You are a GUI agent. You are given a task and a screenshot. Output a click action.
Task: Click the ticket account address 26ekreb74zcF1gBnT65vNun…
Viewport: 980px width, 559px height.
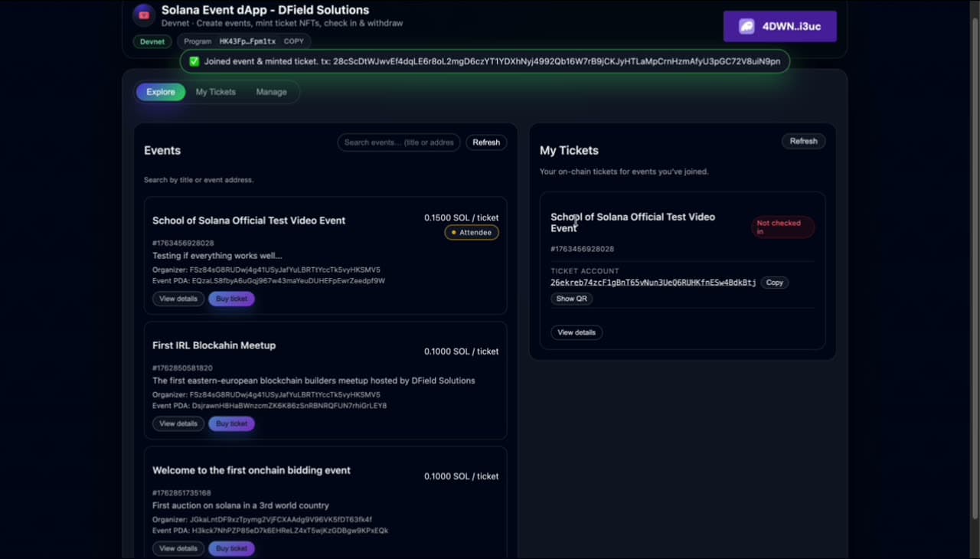tap(653, 283)
